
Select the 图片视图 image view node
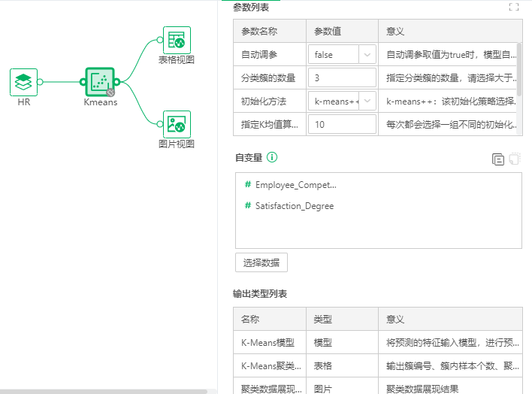click(x=177, y=124)
